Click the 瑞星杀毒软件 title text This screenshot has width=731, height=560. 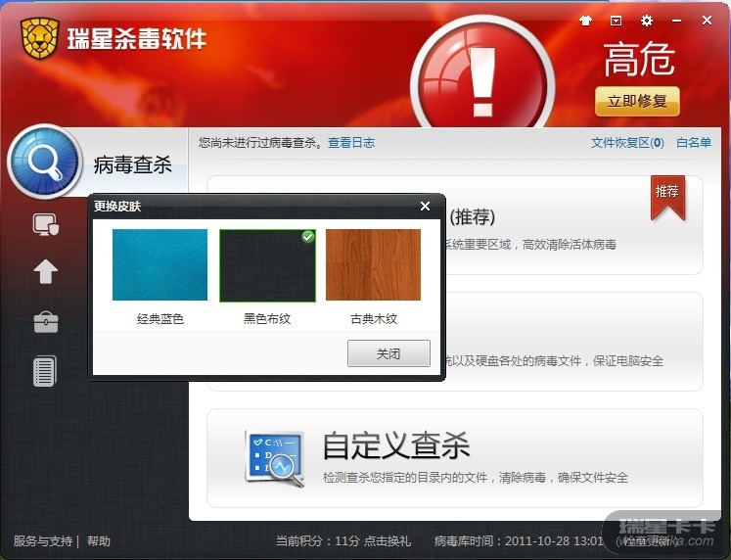(137, 39)
